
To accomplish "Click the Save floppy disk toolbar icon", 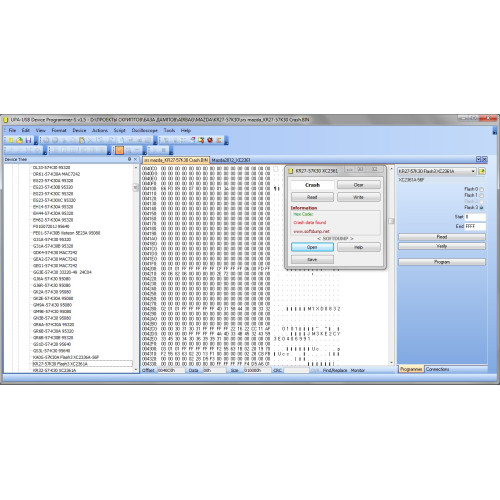I will (x=28, y=140).
